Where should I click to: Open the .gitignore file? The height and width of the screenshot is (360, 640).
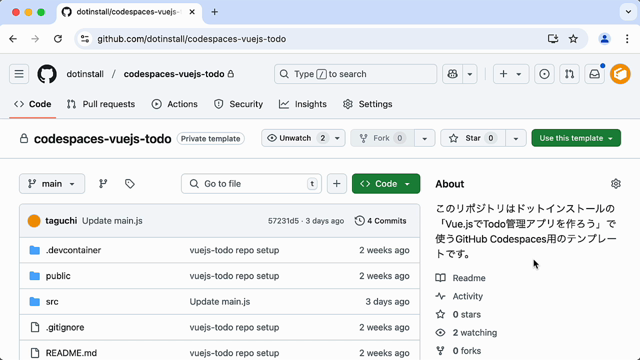coord(65,327)
